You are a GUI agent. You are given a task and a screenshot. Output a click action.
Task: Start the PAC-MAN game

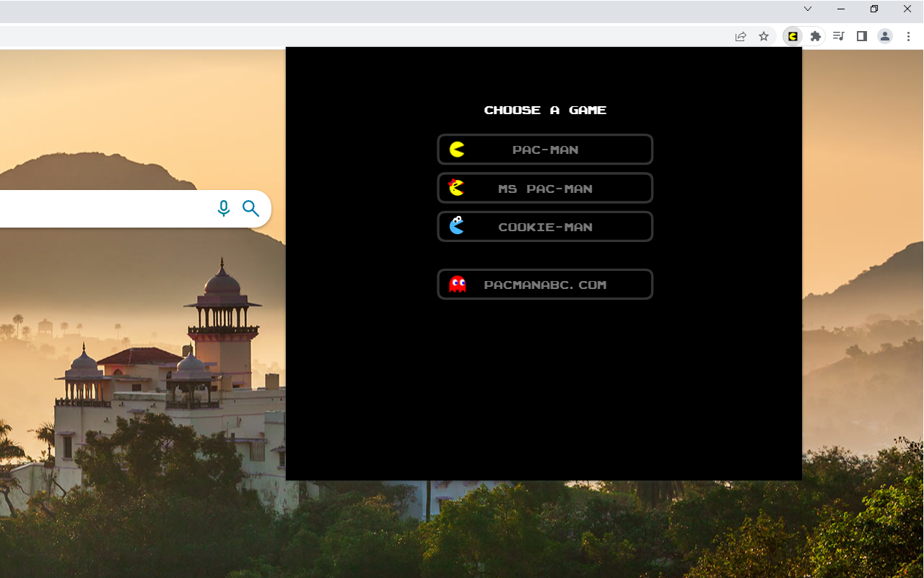coord(545,150)
